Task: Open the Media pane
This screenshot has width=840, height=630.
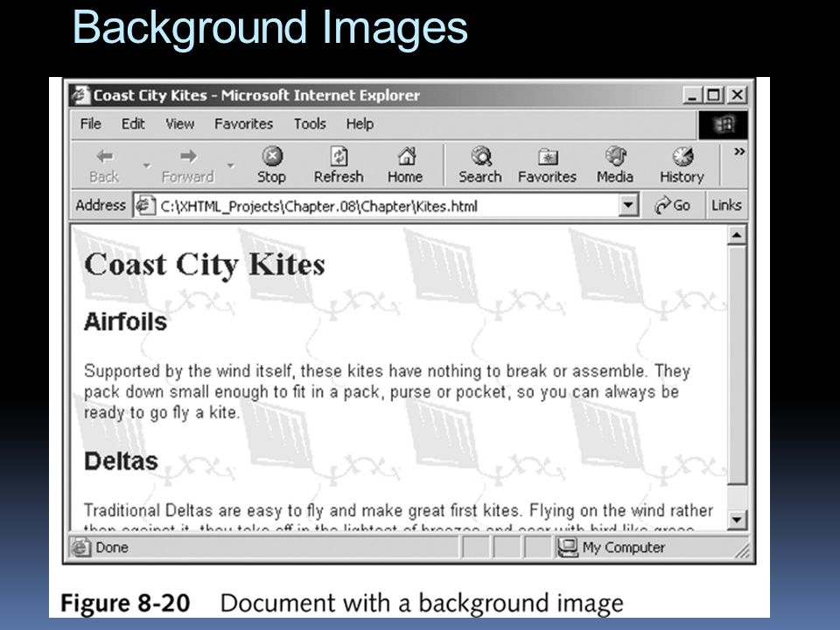Action: click(615, 165)
